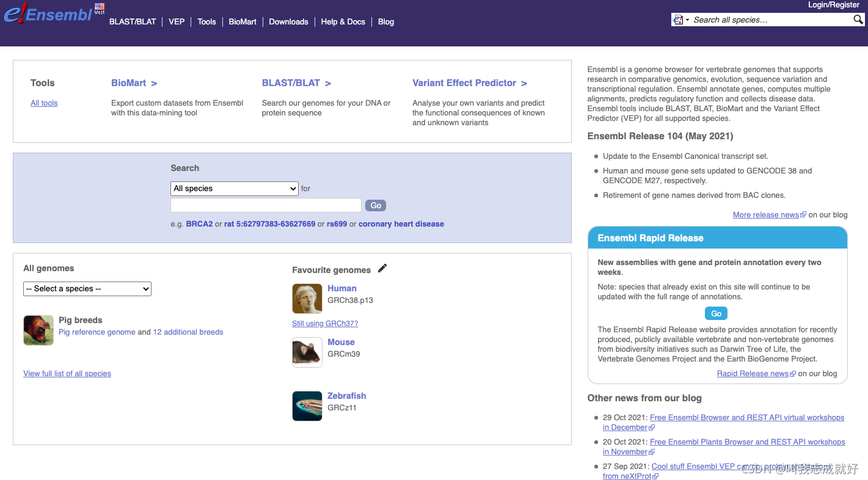Click Go button in Ensembl Rapid Release box
The image size is (868, 480).
[x=717, y=314]
